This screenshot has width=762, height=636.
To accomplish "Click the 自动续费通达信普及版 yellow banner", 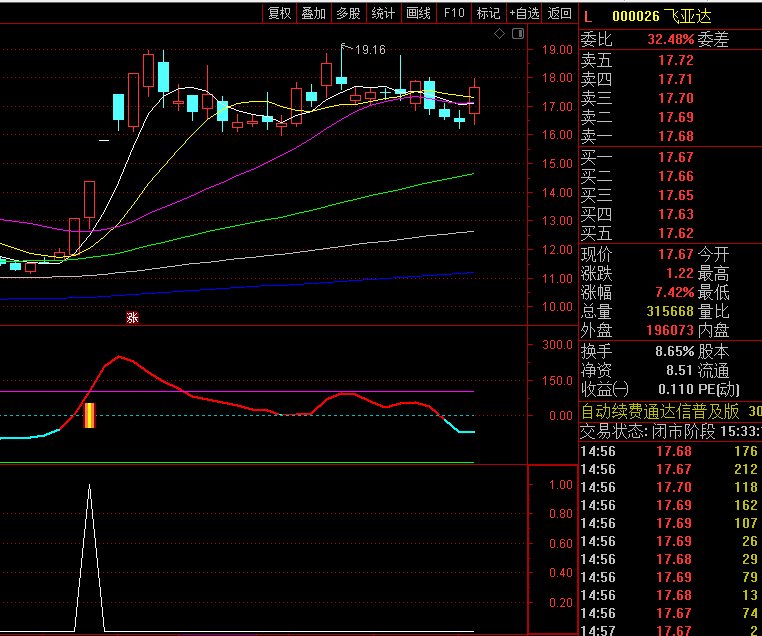I will click(661, 412).
